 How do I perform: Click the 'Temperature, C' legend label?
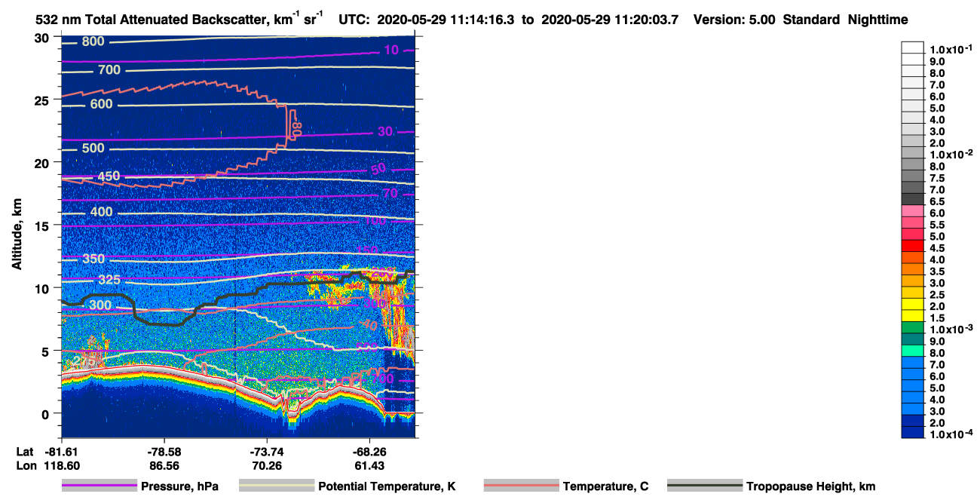605,486
